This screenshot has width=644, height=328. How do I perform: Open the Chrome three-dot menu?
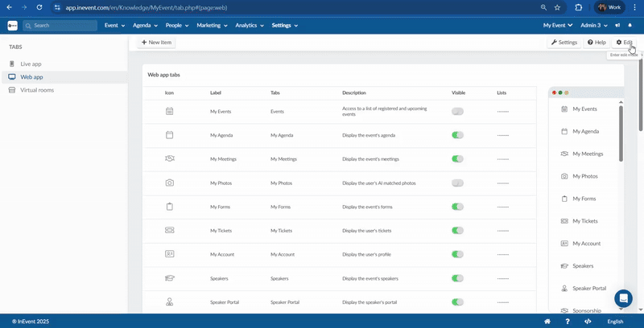click(634, 7)
